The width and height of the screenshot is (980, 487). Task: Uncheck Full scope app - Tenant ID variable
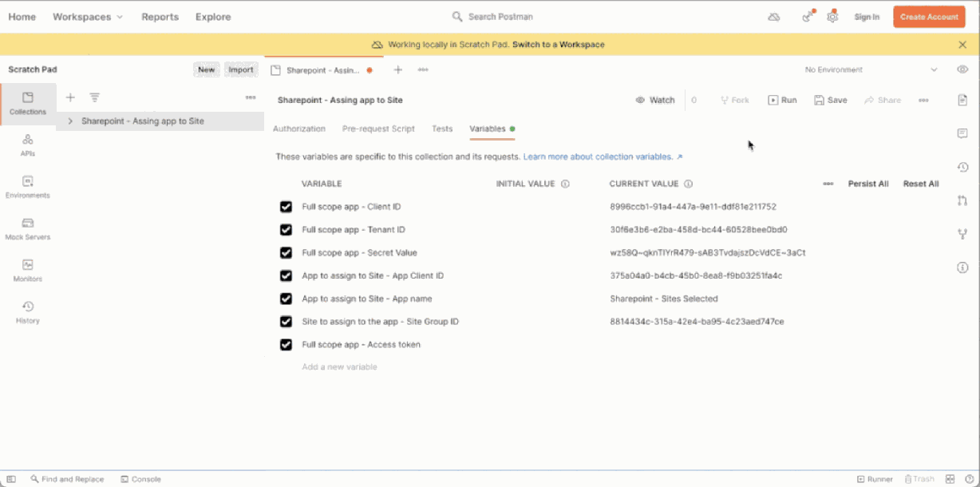click(x=286, y=230)
